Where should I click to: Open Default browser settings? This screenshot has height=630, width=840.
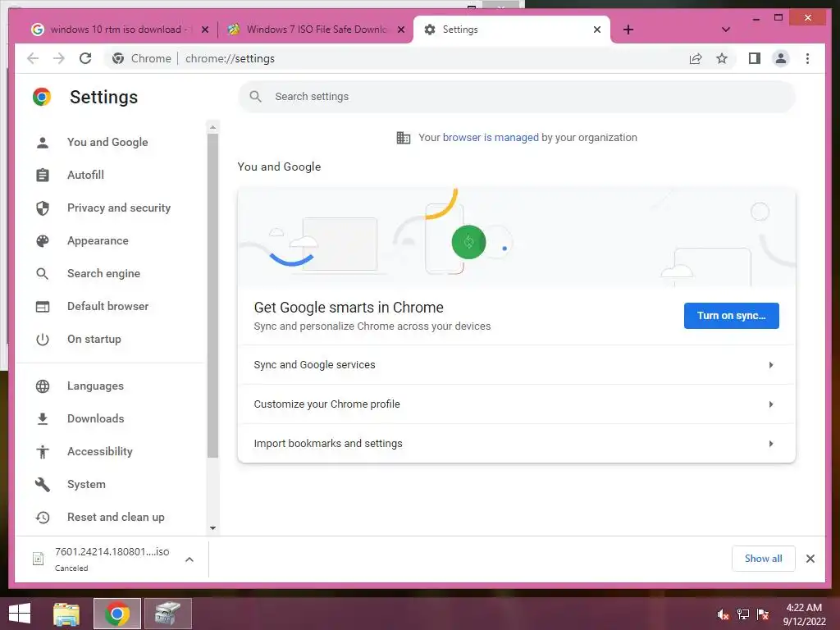click(x=107, y=306)
